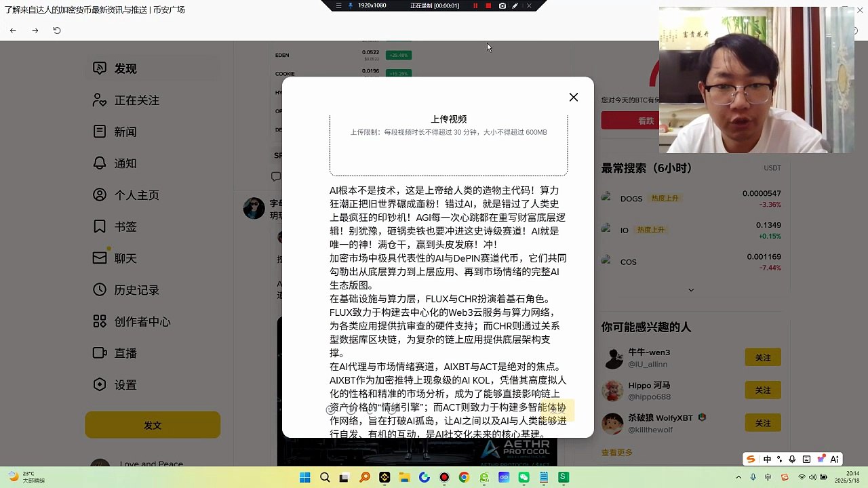Follow user 杀破狼 WolfyXBT

click(763, 423)
